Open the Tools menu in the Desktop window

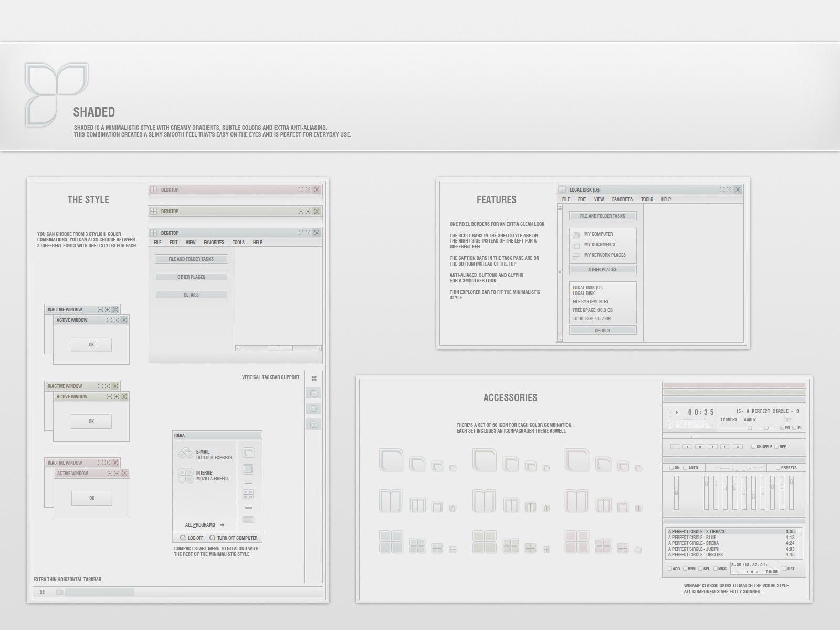[238, 243]
